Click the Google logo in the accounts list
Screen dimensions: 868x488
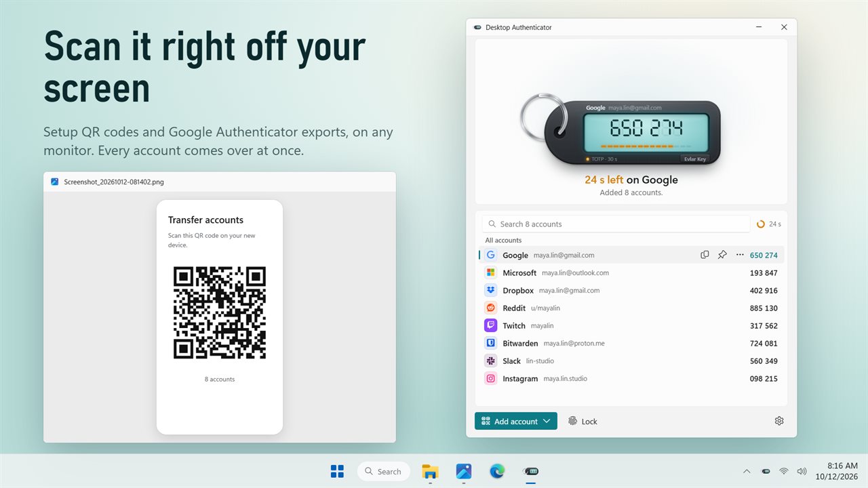[x=490, y=255]
